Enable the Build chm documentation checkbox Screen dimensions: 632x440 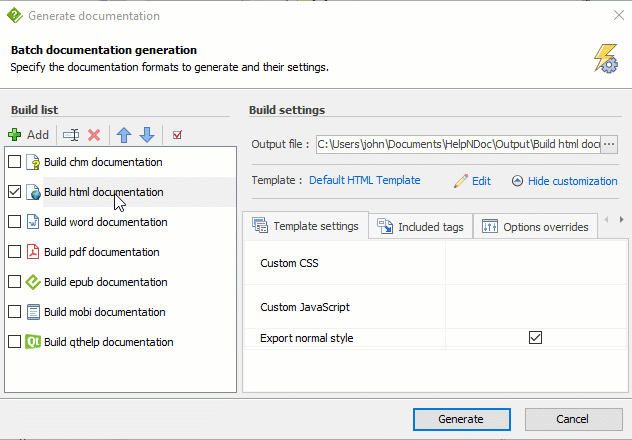[x=15, y=162]
